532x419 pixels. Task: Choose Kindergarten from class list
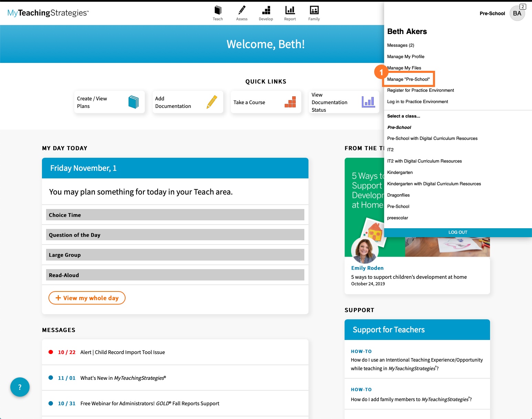pyautogui.click(x=400, y=173)
